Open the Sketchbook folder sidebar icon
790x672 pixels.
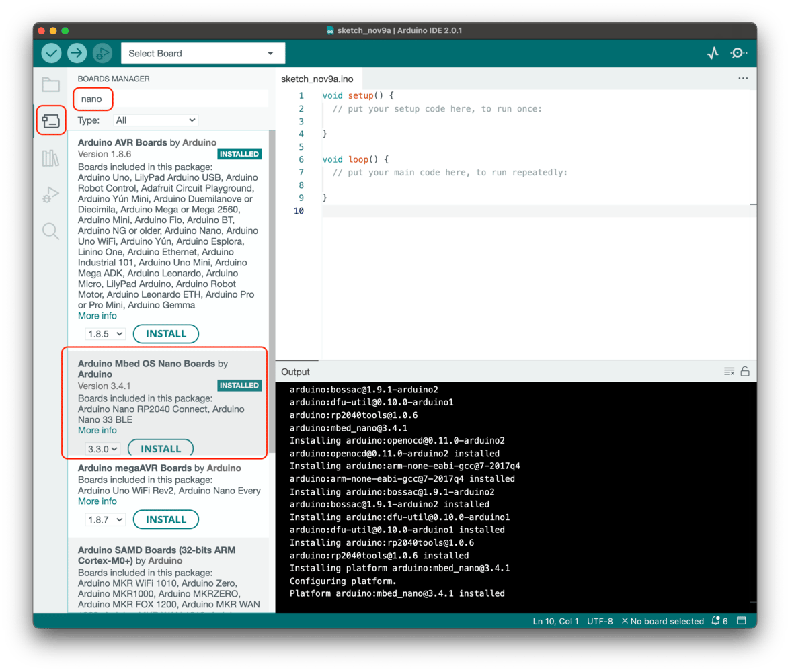pyautogui.click(x=50, y=85)
